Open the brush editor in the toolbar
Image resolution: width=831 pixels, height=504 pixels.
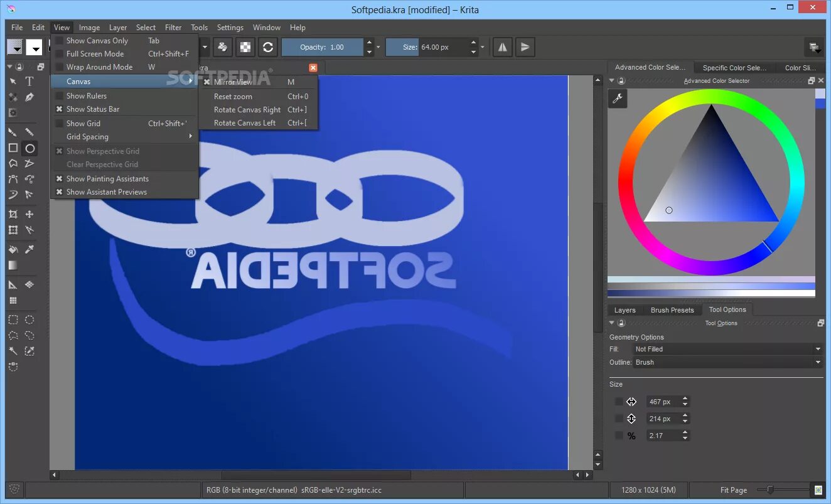pos(222,47)
